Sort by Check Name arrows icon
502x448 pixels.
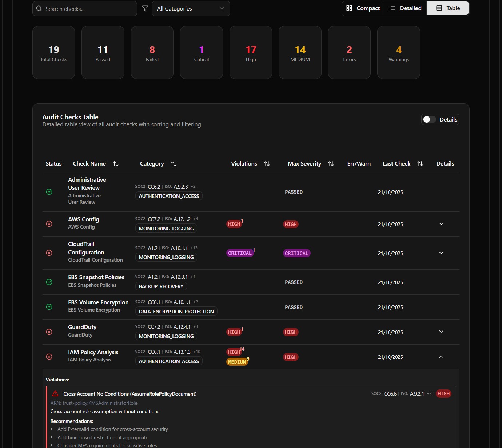point(116,164)
